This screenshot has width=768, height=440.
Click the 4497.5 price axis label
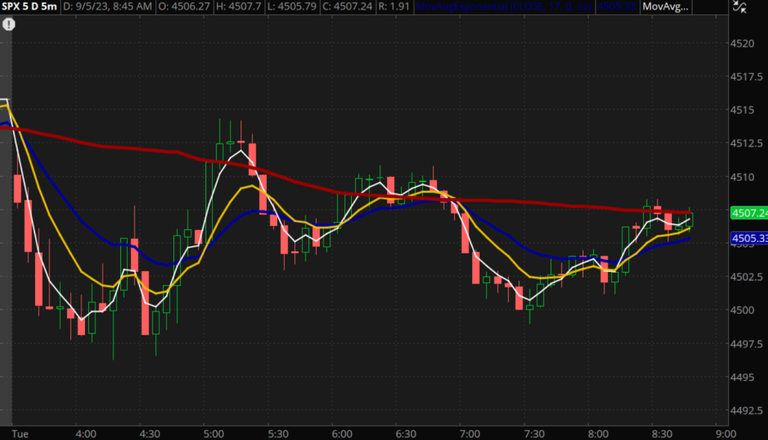point(746,344)
